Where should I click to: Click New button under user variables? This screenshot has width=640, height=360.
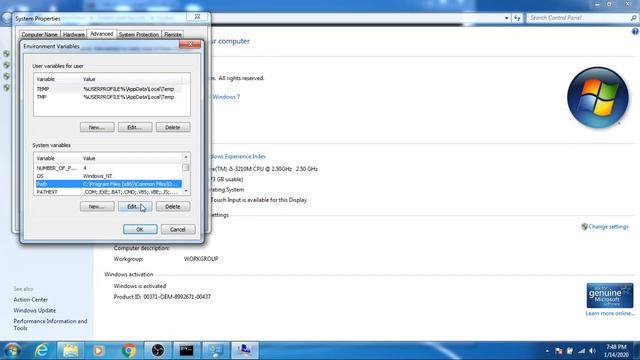coord(97,127)
